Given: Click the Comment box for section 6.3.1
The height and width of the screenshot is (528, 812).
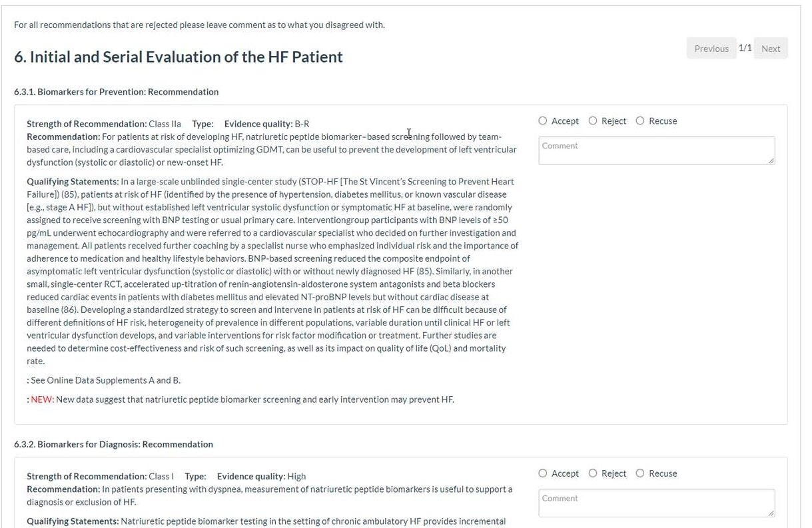Looking at the screenshot, I should click(657, 150).
